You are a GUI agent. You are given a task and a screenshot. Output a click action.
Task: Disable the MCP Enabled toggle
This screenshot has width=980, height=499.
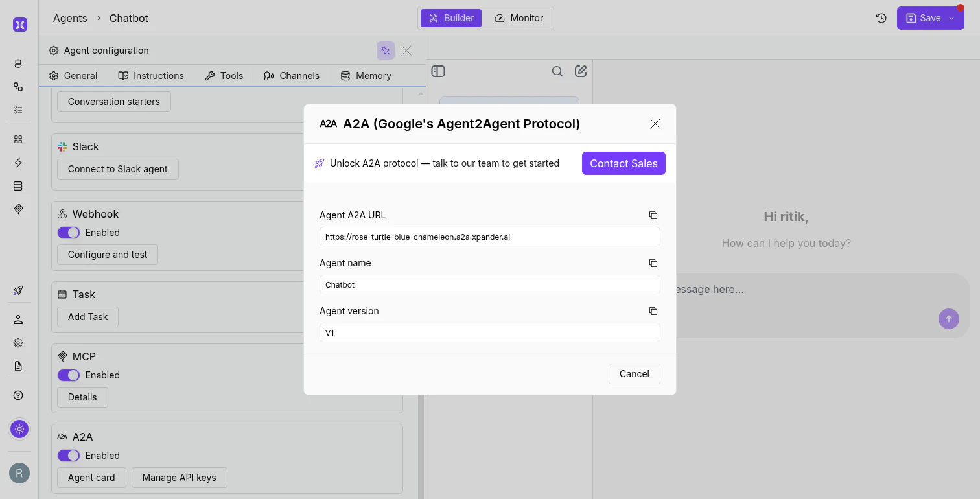point(69,375)
